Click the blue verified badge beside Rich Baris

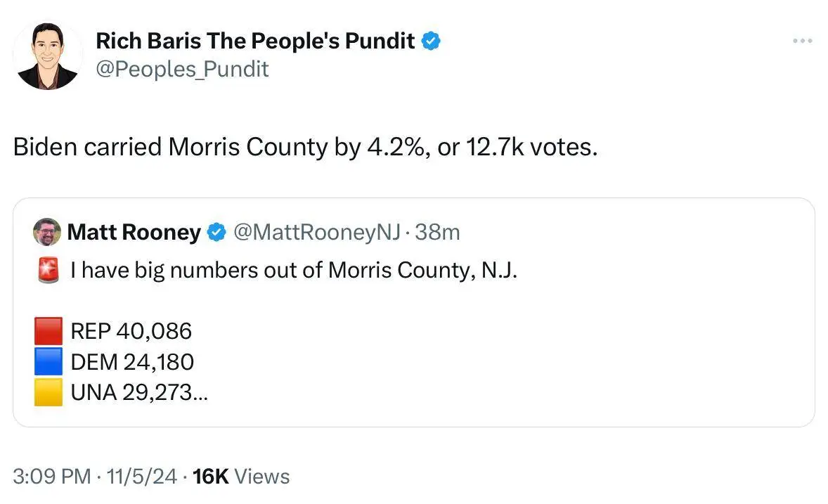click(x=431, y=41)
